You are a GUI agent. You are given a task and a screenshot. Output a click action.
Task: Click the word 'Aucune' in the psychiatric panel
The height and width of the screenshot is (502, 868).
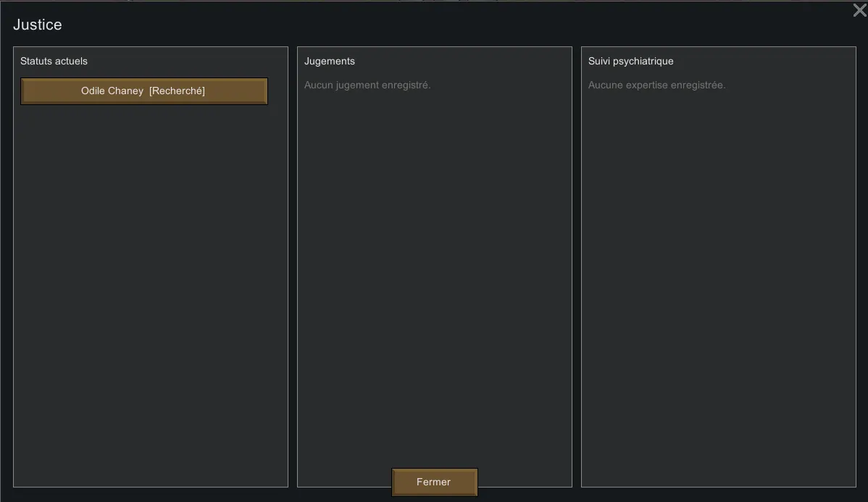pyautogui.click(x=604, y=85)
